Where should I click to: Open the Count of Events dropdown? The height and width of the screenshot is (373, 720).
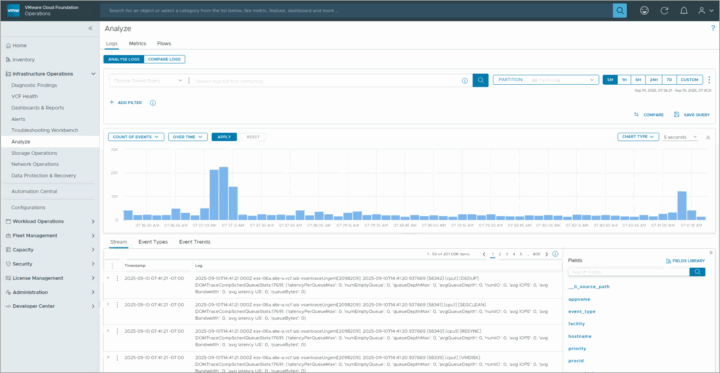136,137
